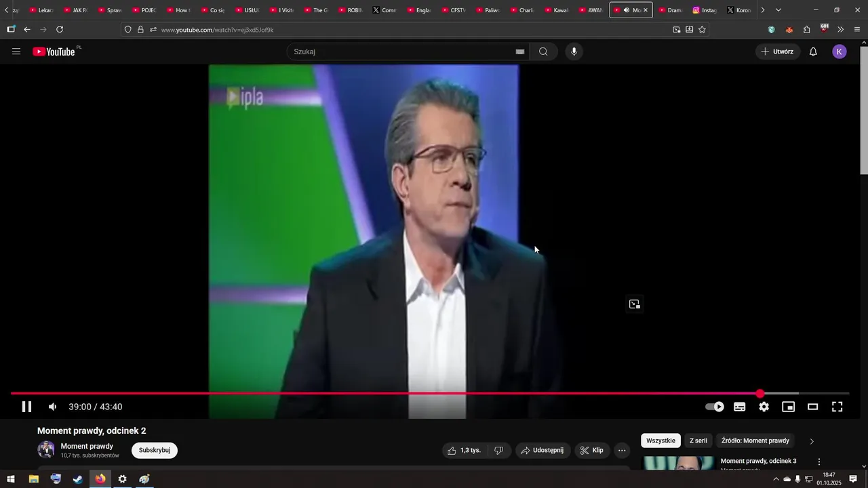
Task: Go to the YouTube home logo
Action: coord(54,52)
